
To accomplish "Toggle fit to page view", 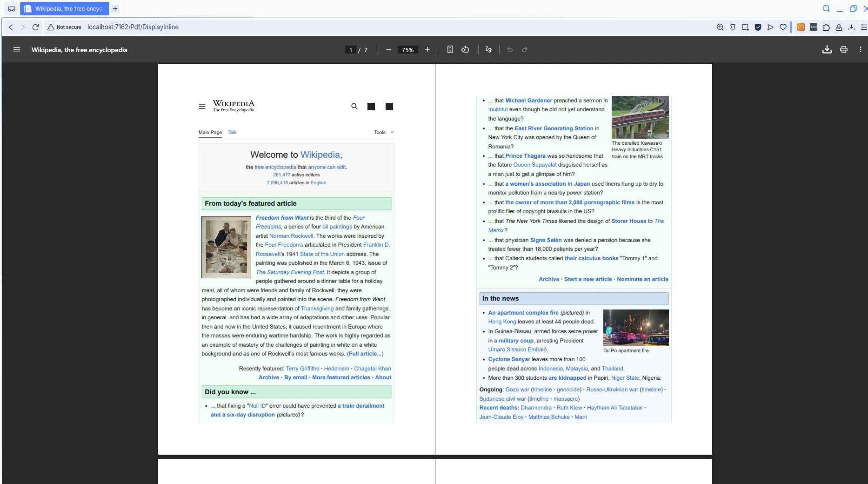I will (450, 50).
